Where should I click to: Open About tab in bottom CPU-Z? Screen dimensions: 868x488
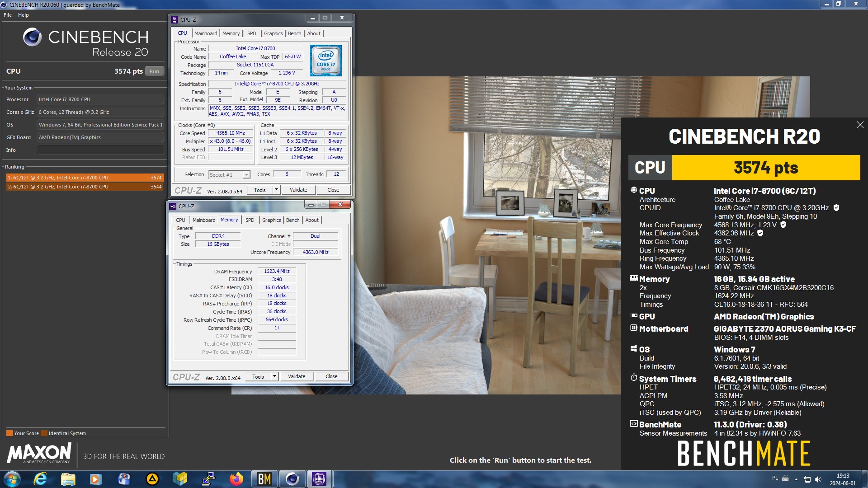click(312, 220)
